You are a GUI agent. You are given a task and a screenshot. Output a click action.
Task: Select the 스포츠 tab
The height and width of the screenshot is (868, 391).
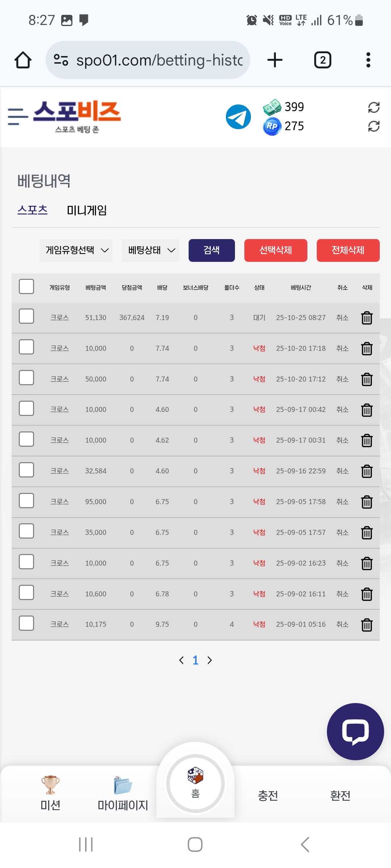tap(33, 210)
